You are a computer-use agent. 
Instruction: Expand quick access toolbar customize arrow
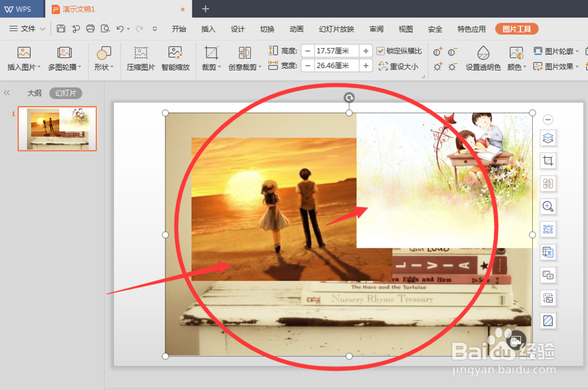pos(155,29)
